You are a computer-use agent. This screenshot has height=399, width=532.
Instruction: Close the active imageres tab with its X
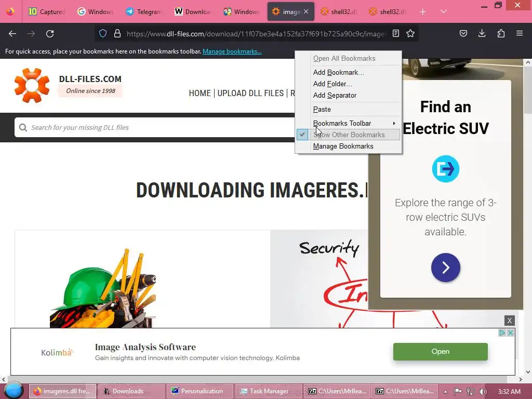point(306,11)
